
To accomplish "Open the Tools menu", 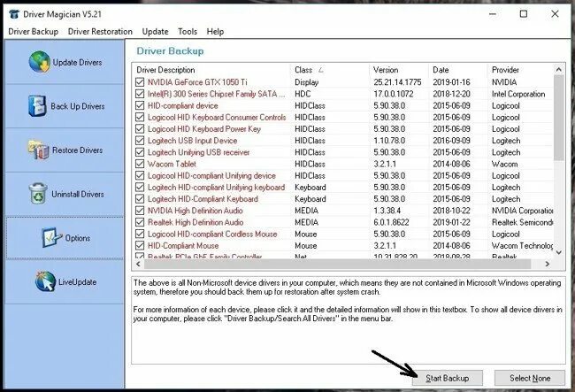I will (x=188, y=32).
